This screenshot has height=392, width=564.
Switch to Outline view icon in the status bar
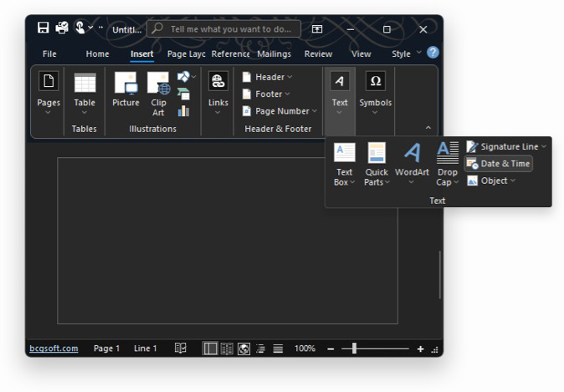[x=261, y=349]
